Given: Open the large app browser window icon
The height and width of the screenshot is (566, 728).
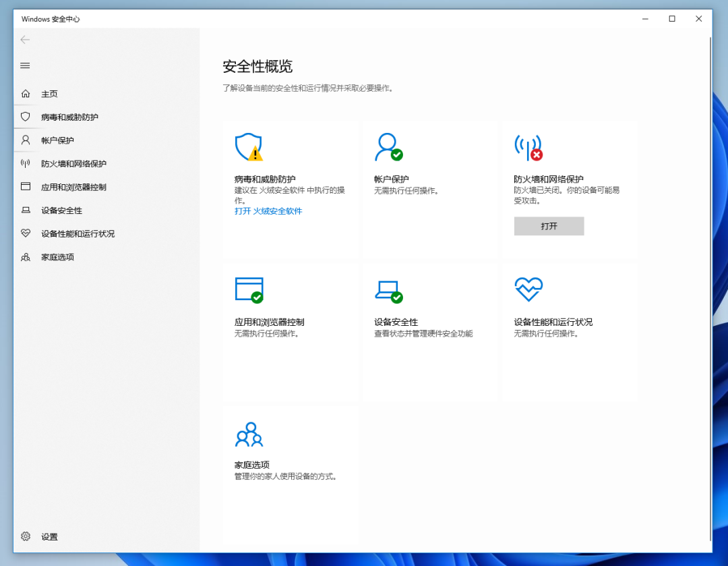Looking at the screenshot, I should [249, 290].
